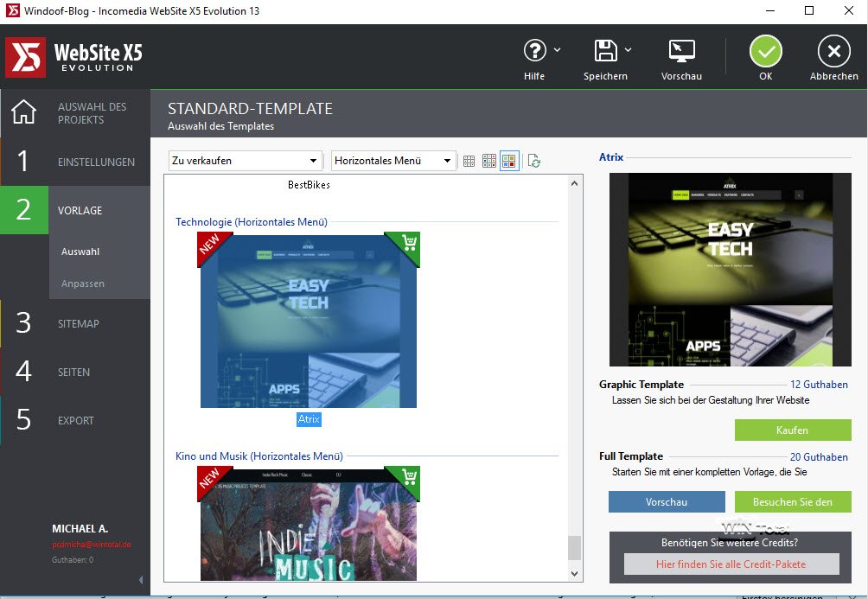868x599 pixels.
Task: Switch to small thumbnails view
Action: pos(469,161)
